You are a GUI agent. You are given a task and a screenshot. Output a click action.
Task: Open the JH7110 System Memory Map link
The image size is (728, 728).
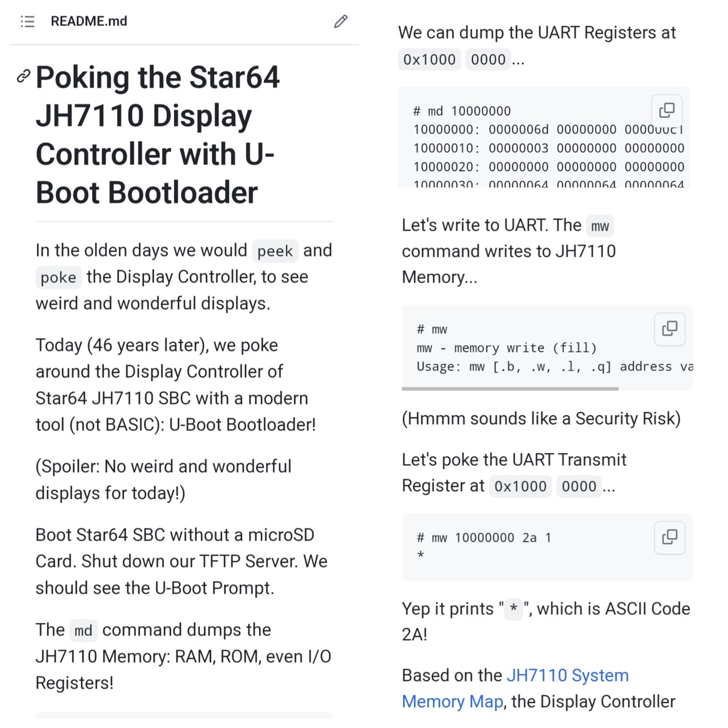(x=567, y=675)
